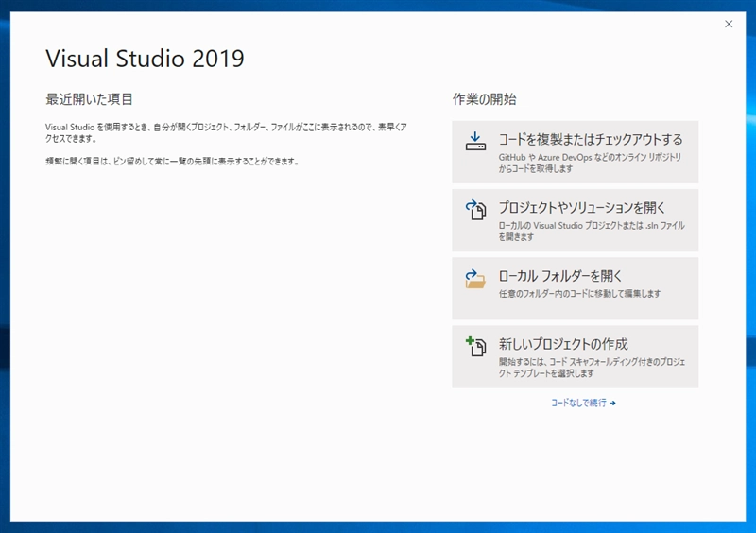Click the スキャフォールディング template description text
Screen dimensions: 756x533
(x=593, y=368)
